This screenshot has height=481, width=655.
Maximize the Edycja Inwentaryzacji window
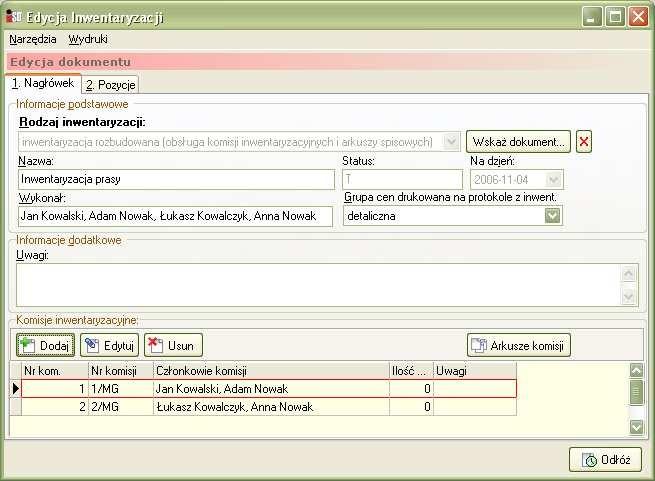615,17
